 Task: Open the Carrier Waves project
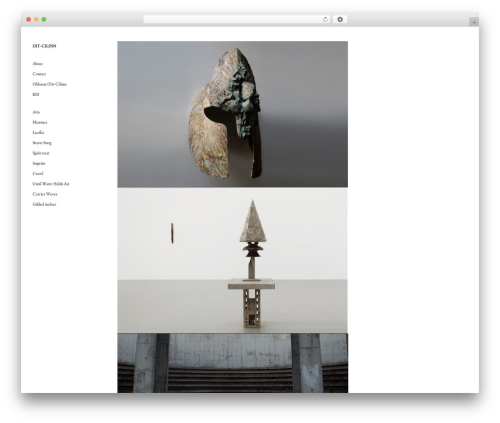coord(45,194)
